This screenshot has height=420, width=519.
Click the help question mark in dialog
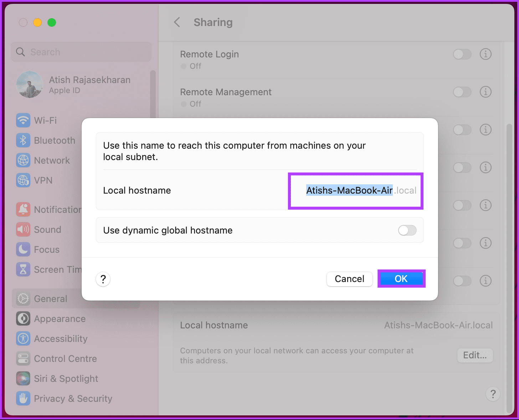103,279
